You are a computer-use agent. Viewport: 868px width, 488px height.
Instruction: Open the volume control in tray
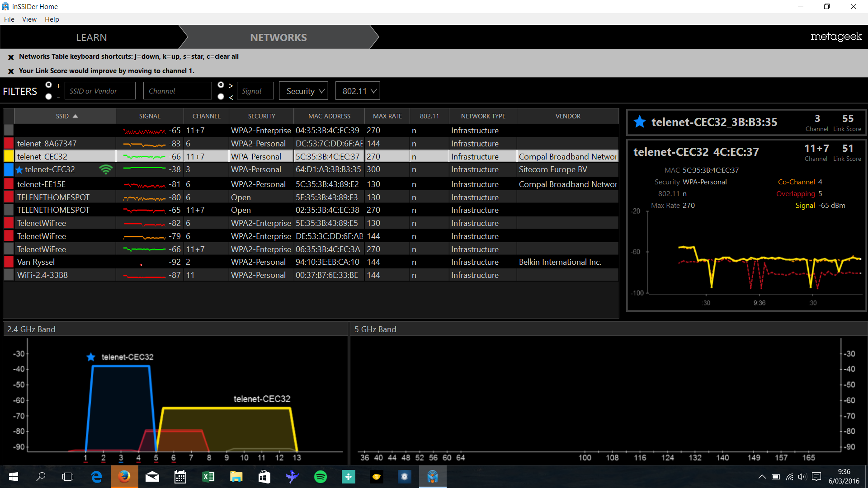click(802, 477)
